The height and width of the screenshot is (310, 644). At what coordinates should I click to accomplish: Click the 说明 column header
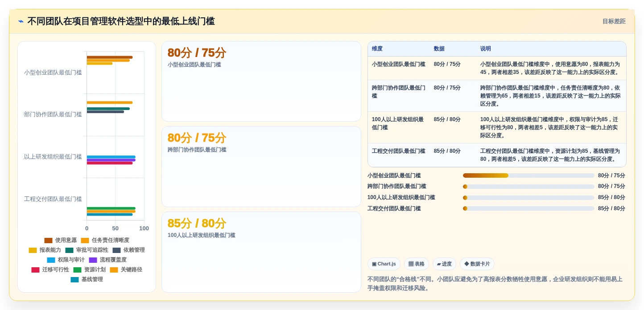coord(551,49)
